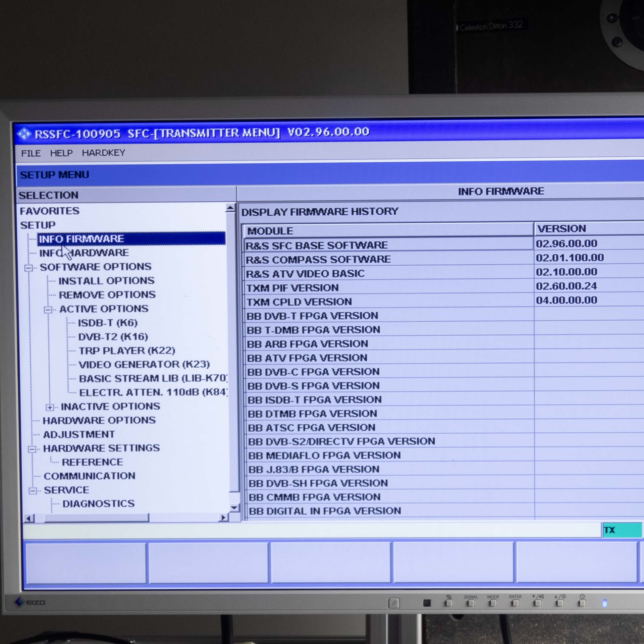
Task: Select ISDB-T (K6) option
Action: click(x=108, y=323)
